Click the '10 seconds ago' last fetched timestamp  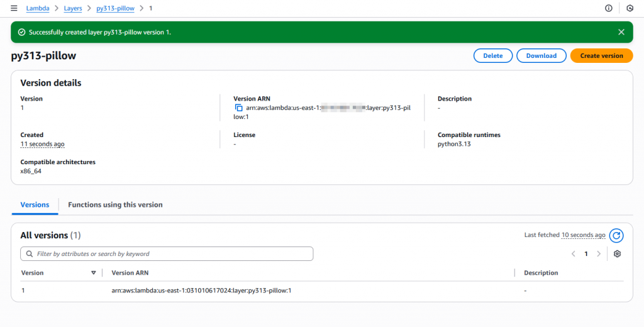point(583,235)
